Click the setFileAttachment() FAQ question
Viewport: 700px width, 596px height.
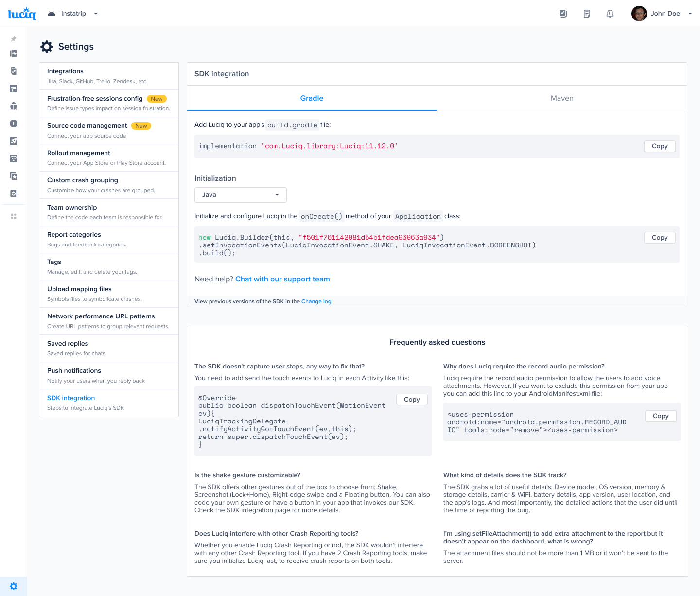tap(553, 538)
